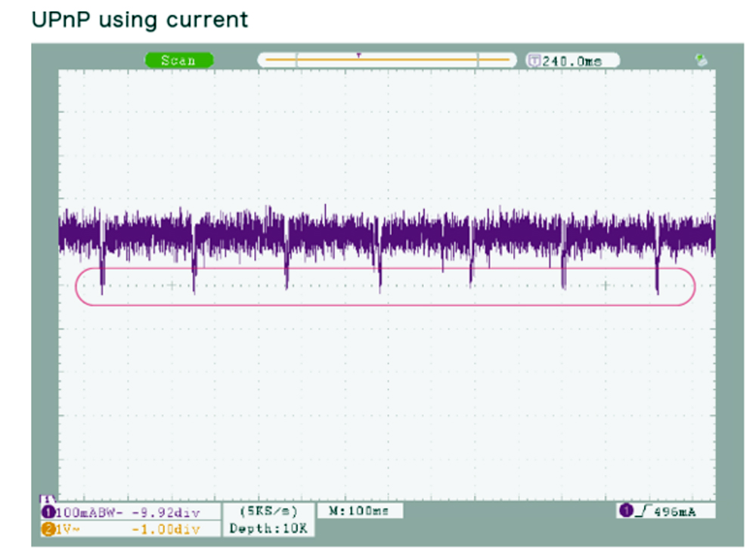The image size is (756, 554).
Task: Click the 5KS/s sample rate readout
Action: (x=268, y=512)
